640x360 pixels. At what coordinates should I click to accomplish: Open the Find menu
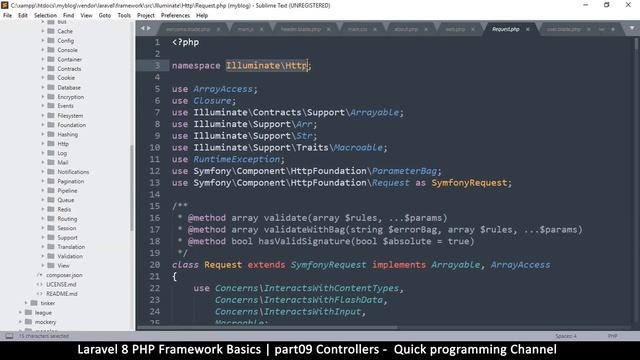pyautogui.click(x=69, y=16)
